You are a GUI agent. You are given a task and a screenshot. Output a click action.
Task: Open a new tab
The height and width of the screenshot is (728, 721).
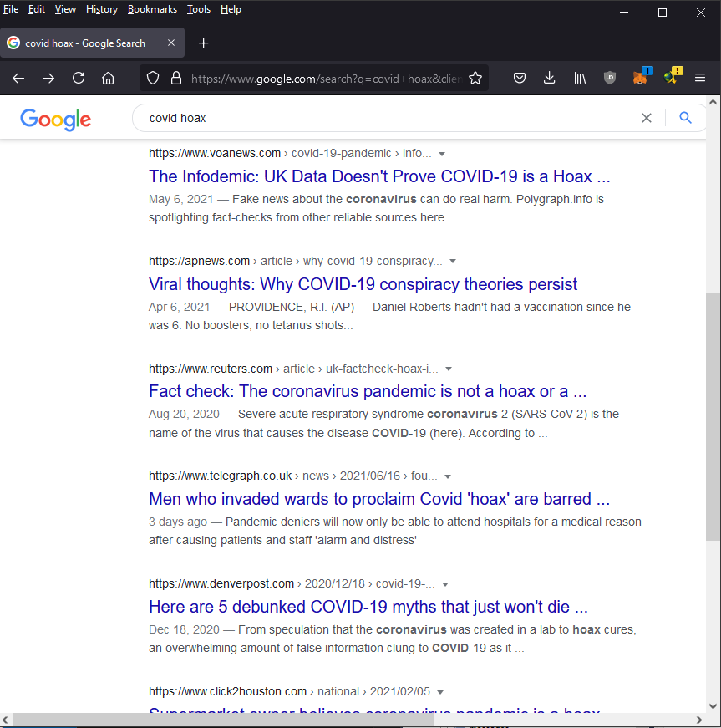[203, 43]
